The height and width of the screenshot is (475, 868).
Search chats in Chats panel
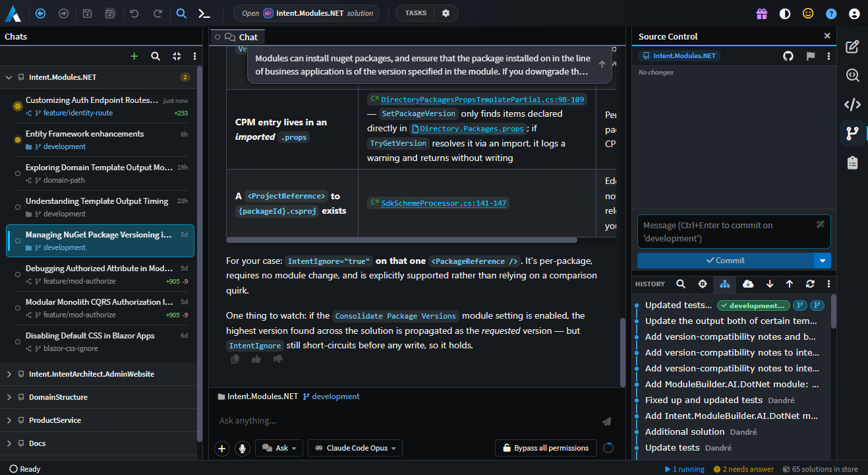click(x=156, y=56)
